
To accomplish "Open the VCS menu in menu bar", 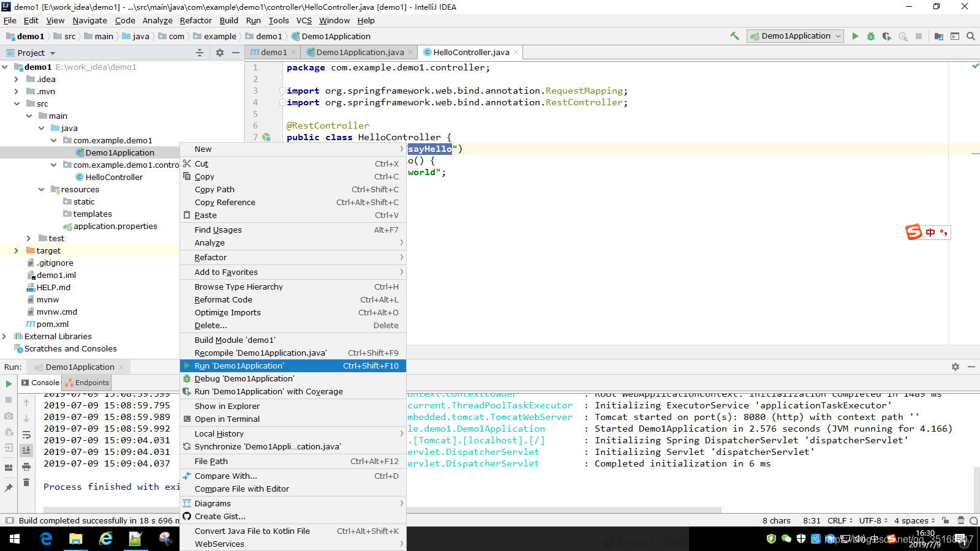I will click(304, 20).
